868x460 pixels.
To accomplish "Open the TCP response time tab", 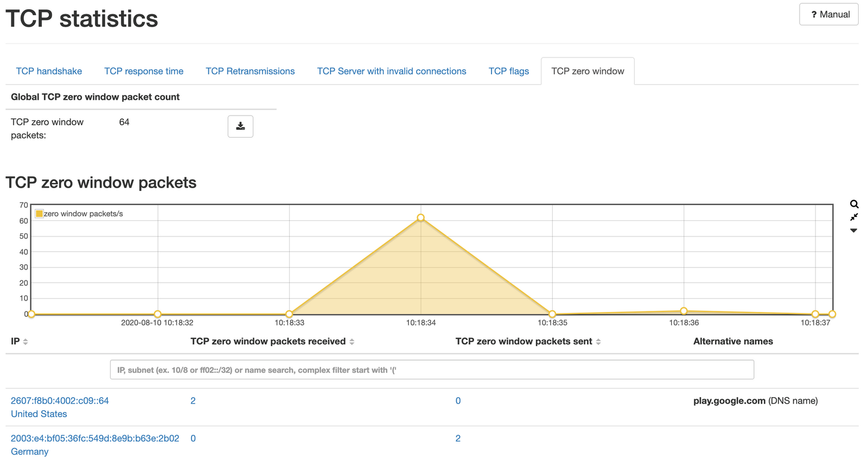I will point(144,71).
